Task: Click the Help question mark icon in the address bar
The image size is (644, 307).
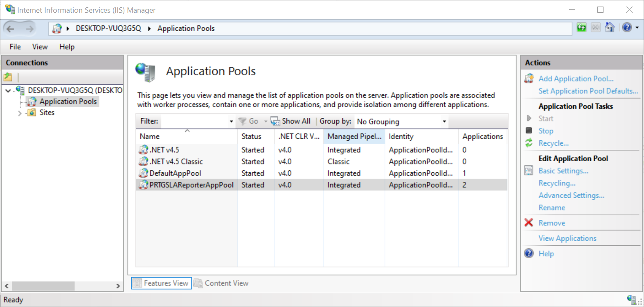Action: 627,27
